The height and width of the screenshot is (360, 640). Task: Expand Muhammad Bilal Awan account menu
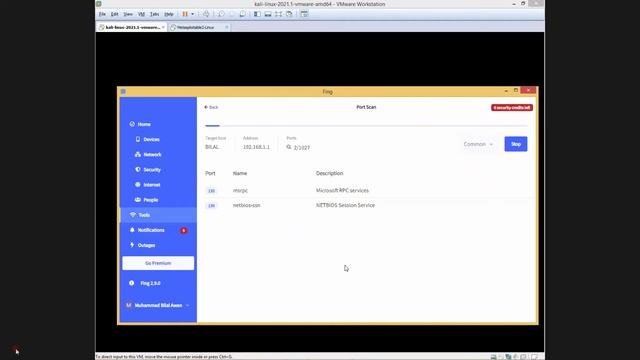158,305
